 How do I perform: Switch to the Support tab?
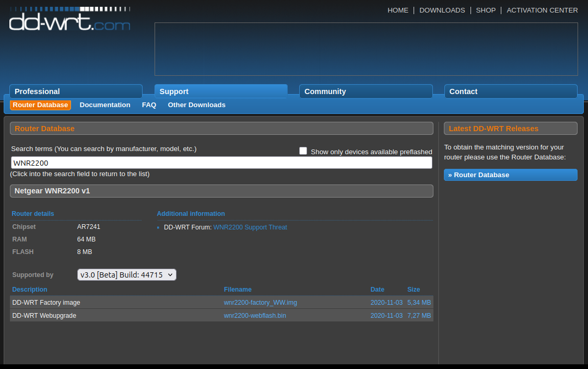(x=221, y=91)
